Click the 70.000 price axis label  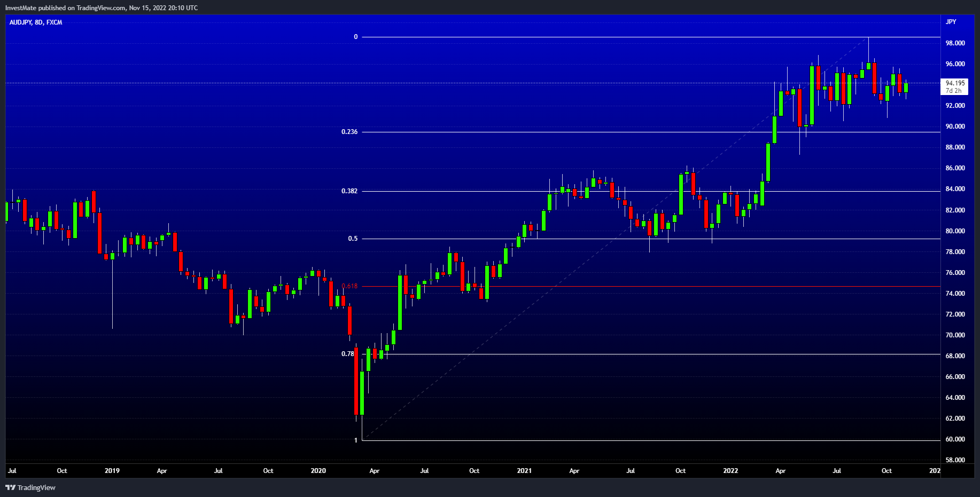click(x=955, y=335)
